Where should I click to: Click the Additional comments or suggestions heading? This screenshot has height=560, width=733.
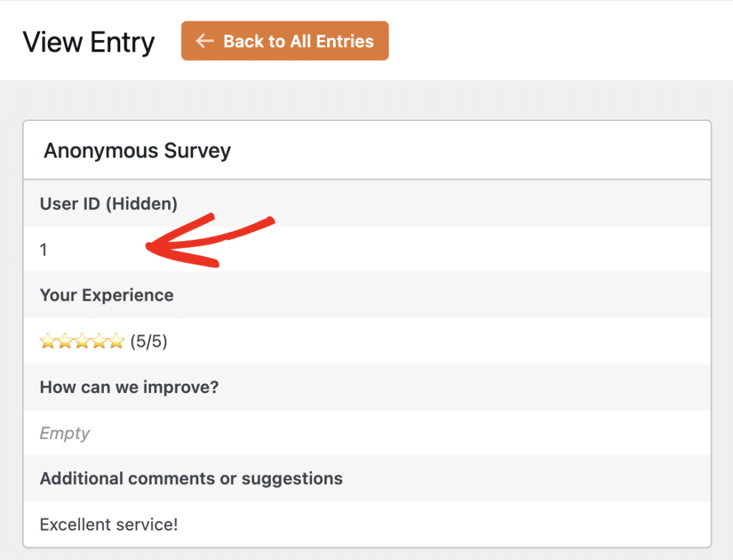(x=191, y=478)
